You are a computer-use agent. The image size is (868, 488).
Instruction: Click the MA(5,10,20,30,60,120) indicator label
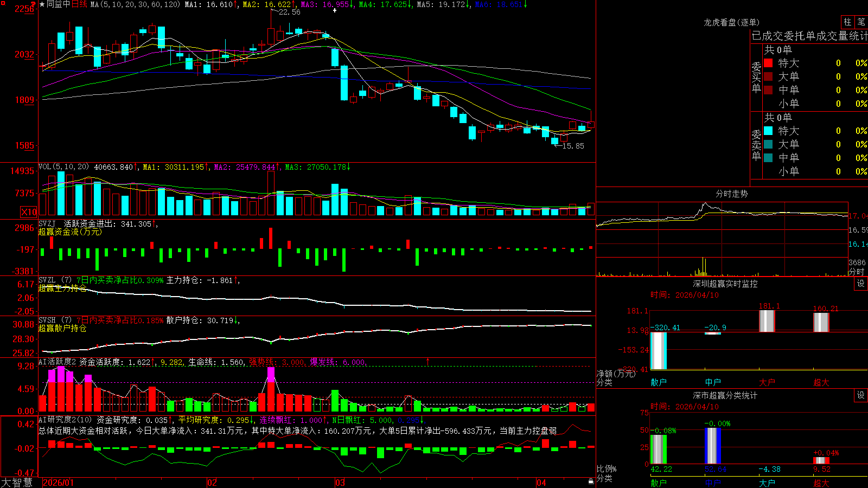pos(135,4)
